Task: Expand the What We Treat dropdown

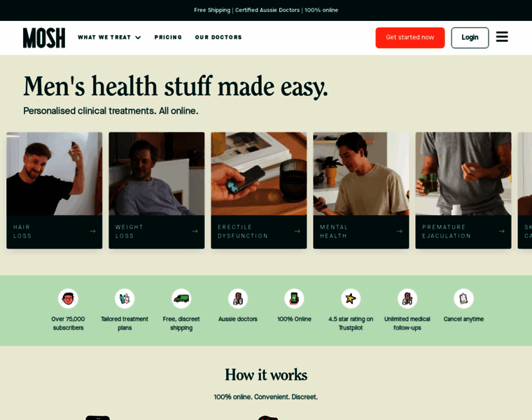Action: click(109, 37)
